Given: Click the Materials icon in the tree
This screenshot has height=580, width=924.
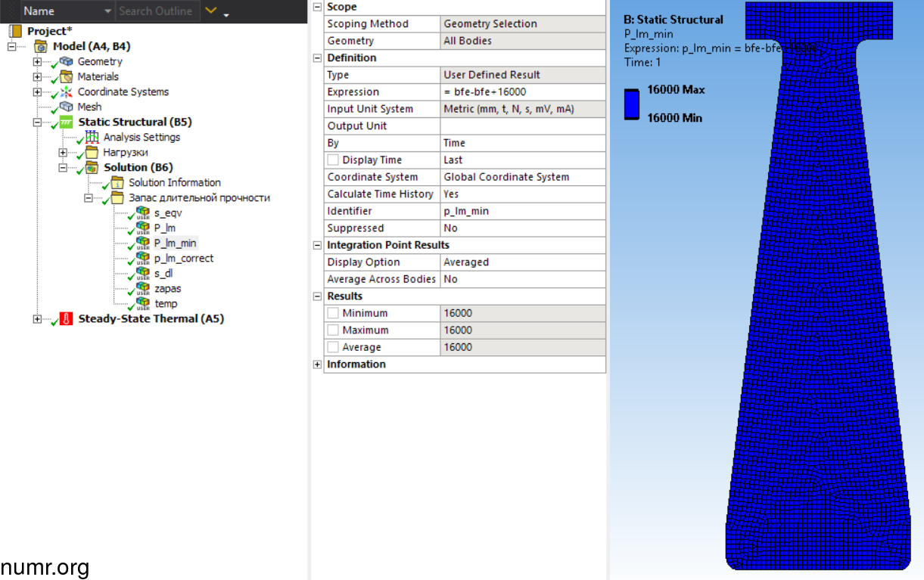Looking at the screenshot, I should pos(66,76).
